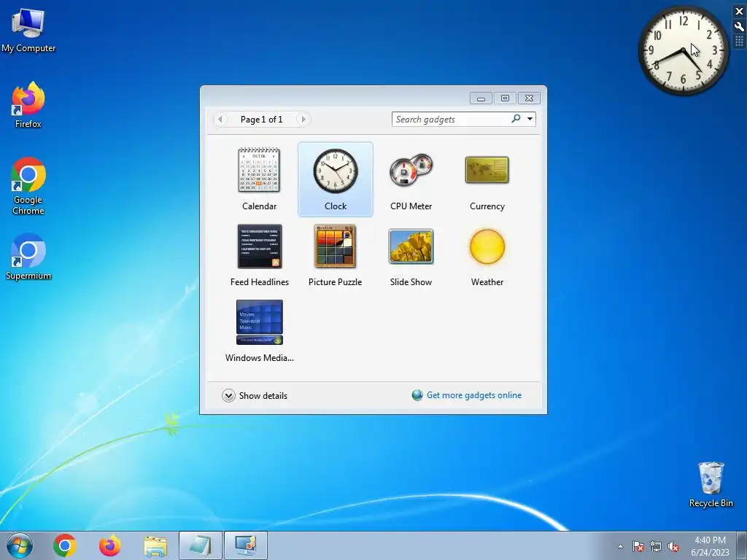This screenshot has width=747, height=560.
Task: Select the Slide Show gadget
Action: 411,255
